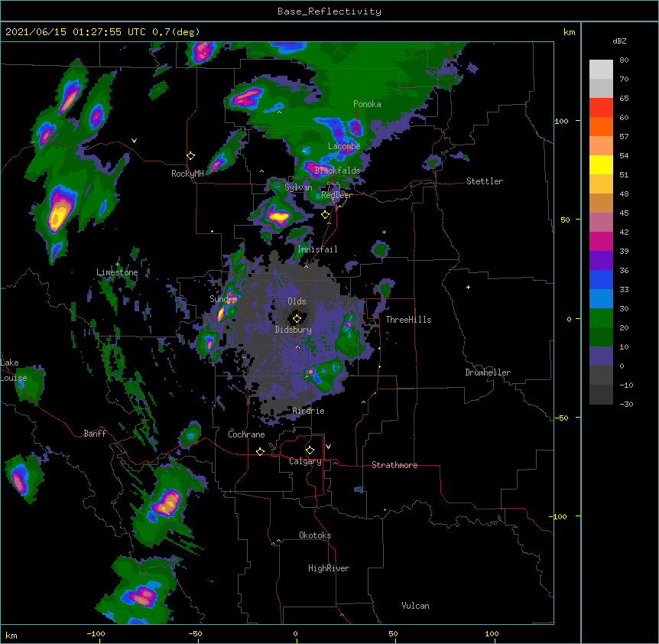The width and height of the screenshot is (659, 644).
Task: Click the RedDeer city label
Action: pos(336,195)
